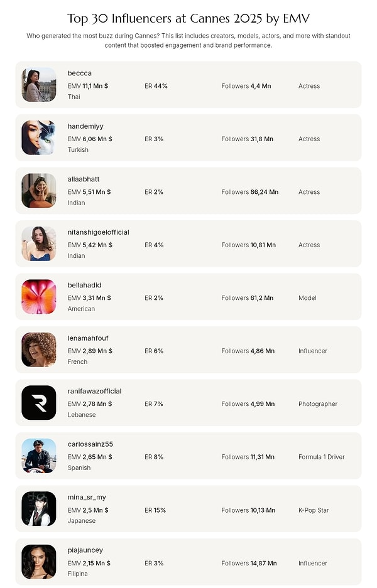This screenshot has width=377, height=588.
Task: Click mina_sr_my's profile thumbnail
Action: coord(38,509)
